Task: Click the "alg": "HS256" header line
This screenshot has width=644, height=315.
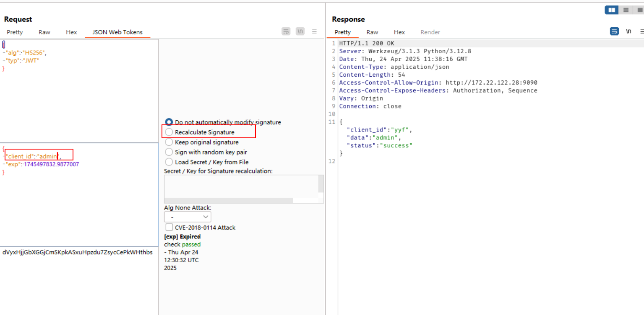Action: [25, 53]
